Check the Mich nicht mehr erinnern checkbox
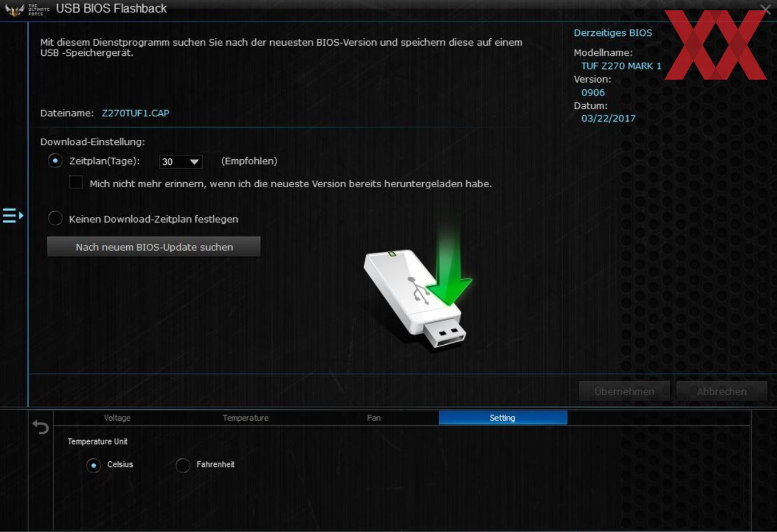 pos(76,183)
